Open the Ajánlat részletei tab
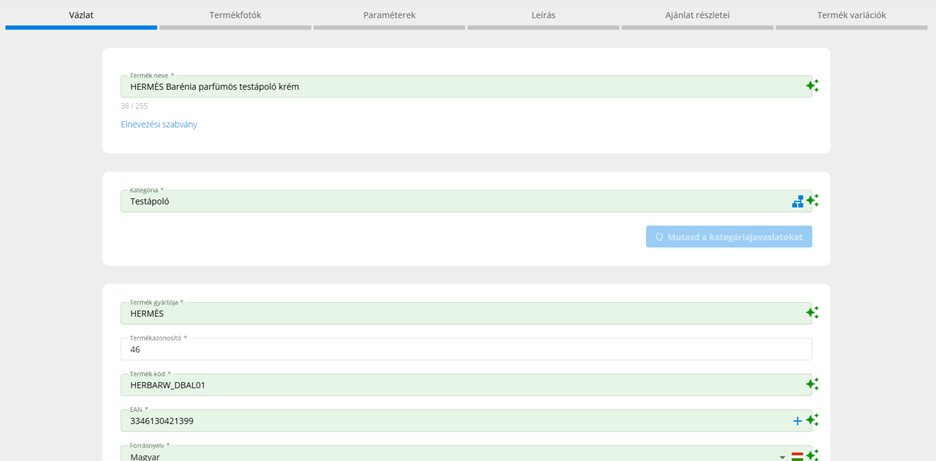Viewport: 936px width, 461px height. pyautogui.click(x=697, y=16)
